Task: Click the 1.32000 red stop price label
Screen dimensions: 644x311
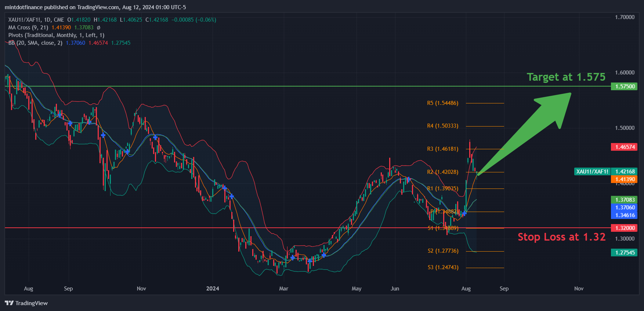Action: [624, 228]
